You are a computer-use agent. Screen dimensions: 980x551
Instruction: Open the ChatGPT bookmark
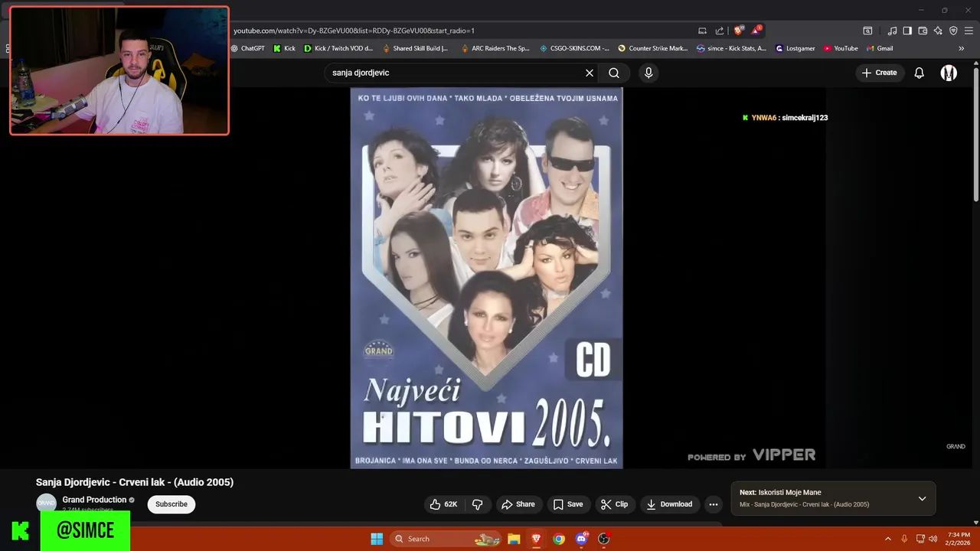coord(248,48)
